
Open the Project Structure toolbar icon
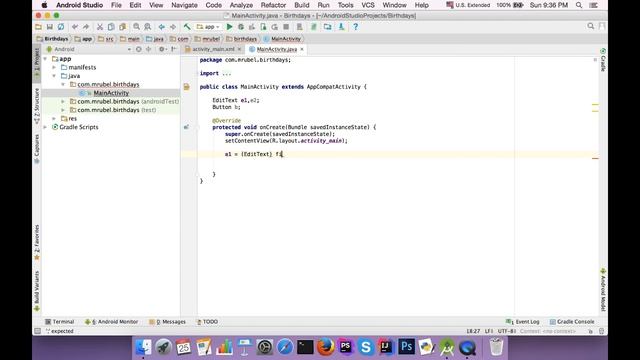(x=327, y=27)
